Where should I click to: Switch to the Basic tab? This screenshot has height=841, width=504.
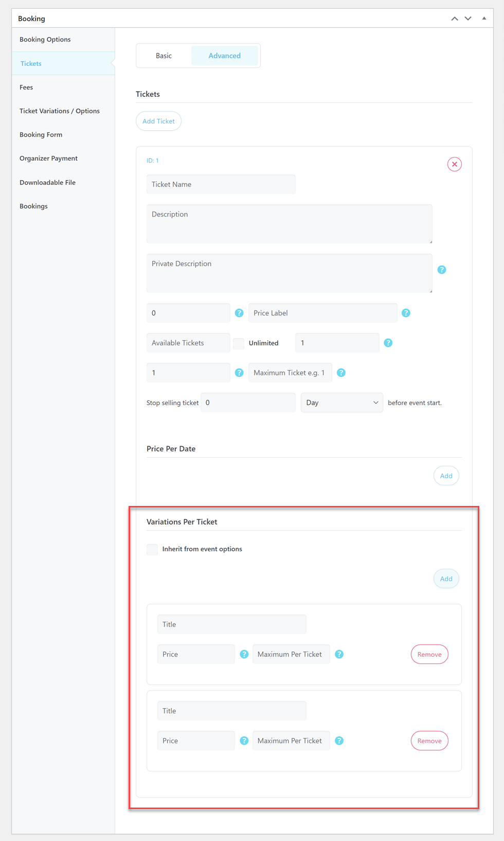[x=164, y=56]
